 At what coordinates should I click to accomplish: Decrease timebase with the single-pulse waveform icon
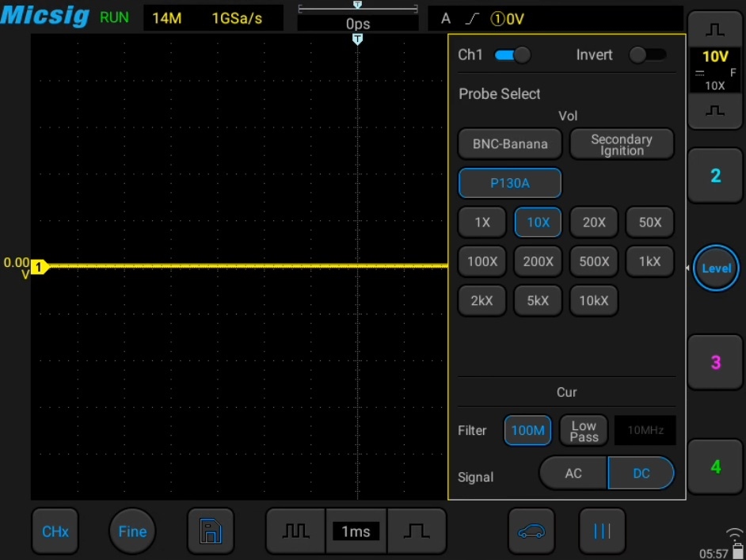(417, 531)
